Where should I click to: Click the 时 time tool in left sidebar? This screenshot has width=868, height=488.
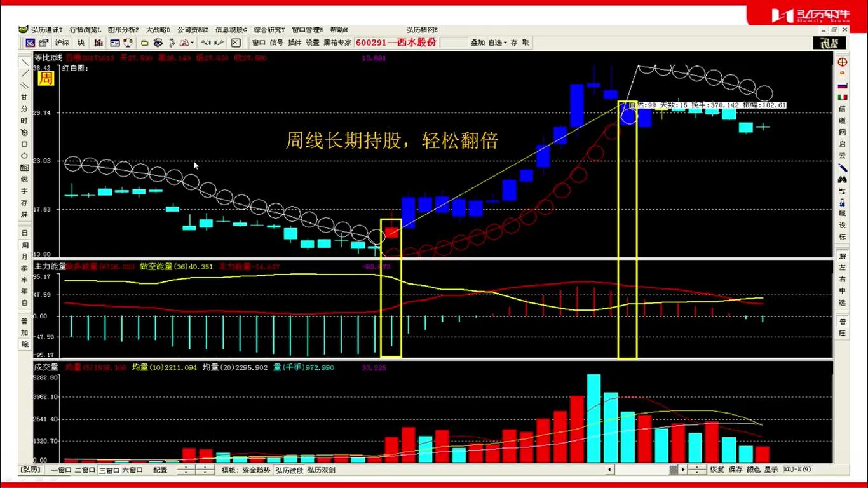[25, 121]
